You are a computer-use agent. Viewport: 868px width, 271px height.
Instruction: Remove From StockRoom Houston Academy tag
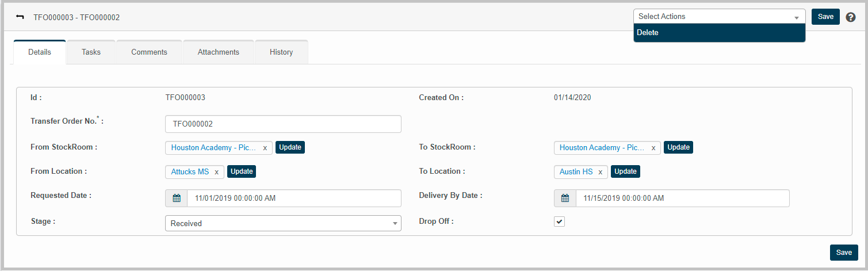coord(265,148)
